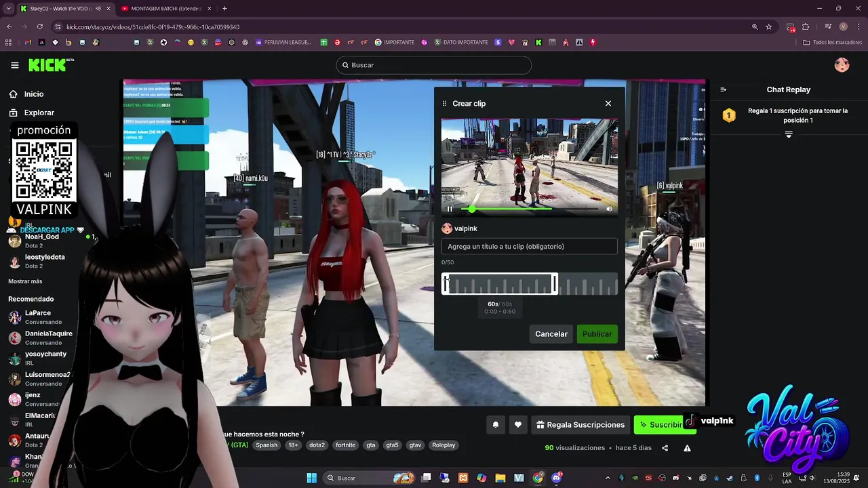This screenshot has height=488, width=868.
Task: Open a new browser tab
Action: click(224, 9)
